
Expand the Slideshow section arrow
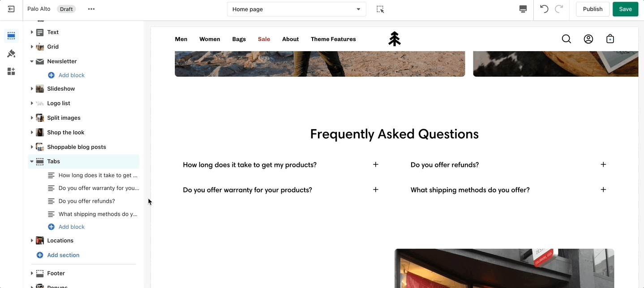(x=32, y=89)
